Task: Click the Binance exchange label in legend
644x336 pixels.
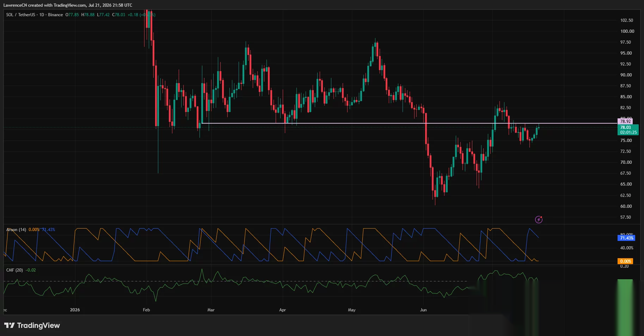Action: [55, 15]
